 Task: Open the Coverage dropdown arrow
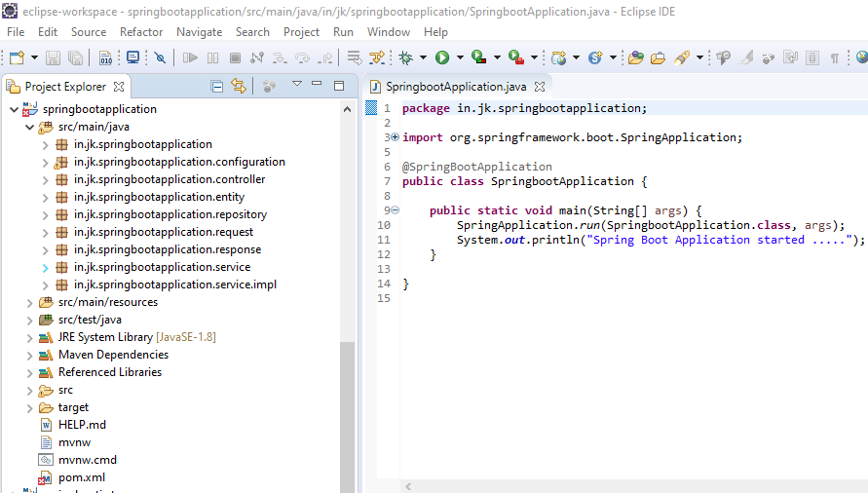coord(497,57)
